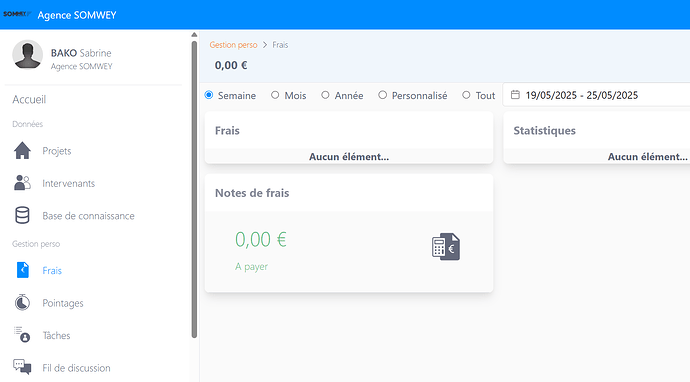Click the Fil de discussion chat icon
The image size is (690, 382).
(x=22, y=367)
